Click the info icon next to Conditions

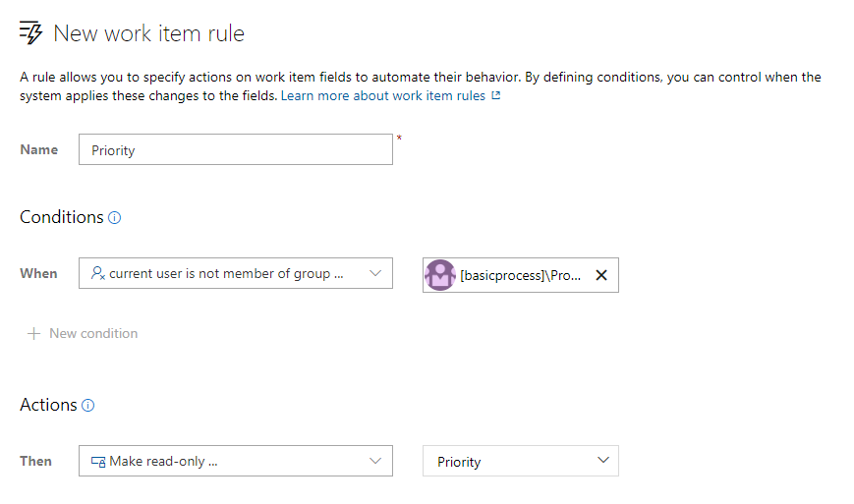[115, 218]
